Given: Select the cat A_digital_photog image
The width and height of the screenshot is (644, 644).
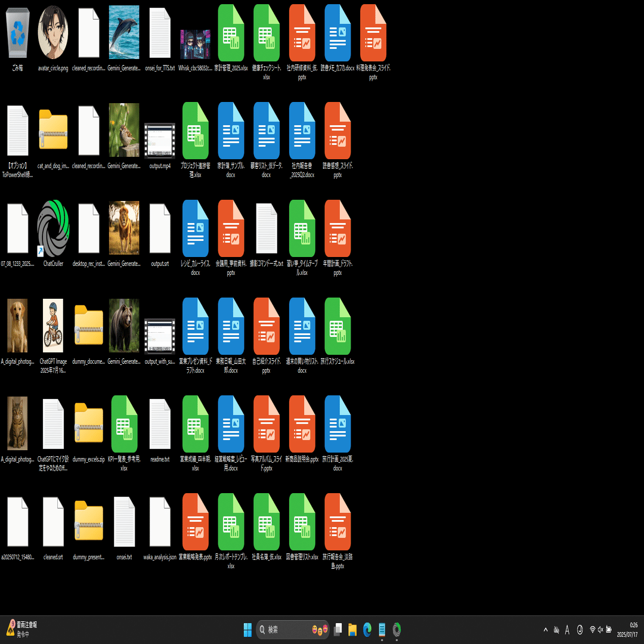Looking at the screenshot, I should pos(18,423).
